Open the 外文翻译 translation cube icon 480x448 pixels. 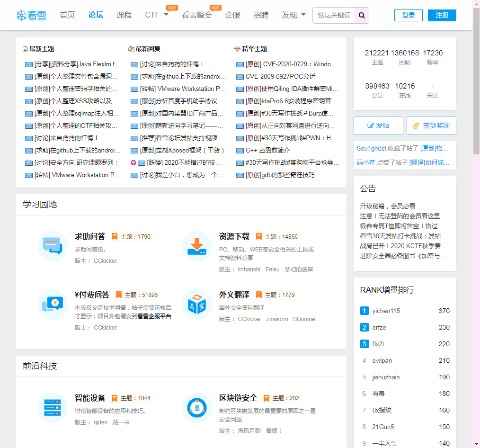coord(197,304)
